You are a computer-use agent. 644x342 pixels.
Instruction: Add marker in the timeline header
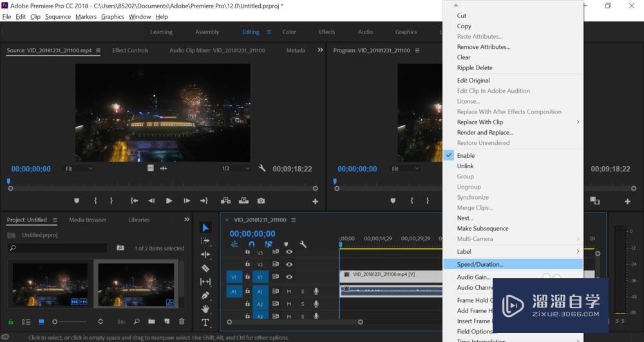coord(287,244)
